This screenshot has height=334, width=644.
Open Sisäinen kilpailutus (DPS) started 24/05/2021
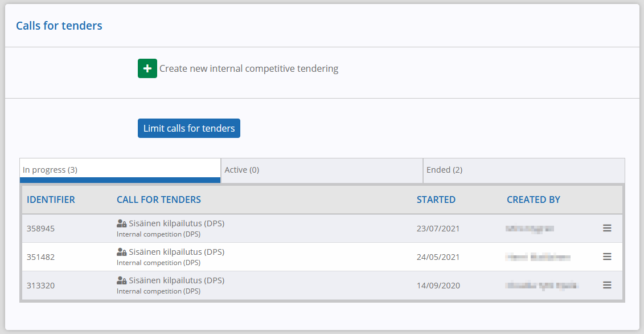pyautogui.click(x=177, y=252)
